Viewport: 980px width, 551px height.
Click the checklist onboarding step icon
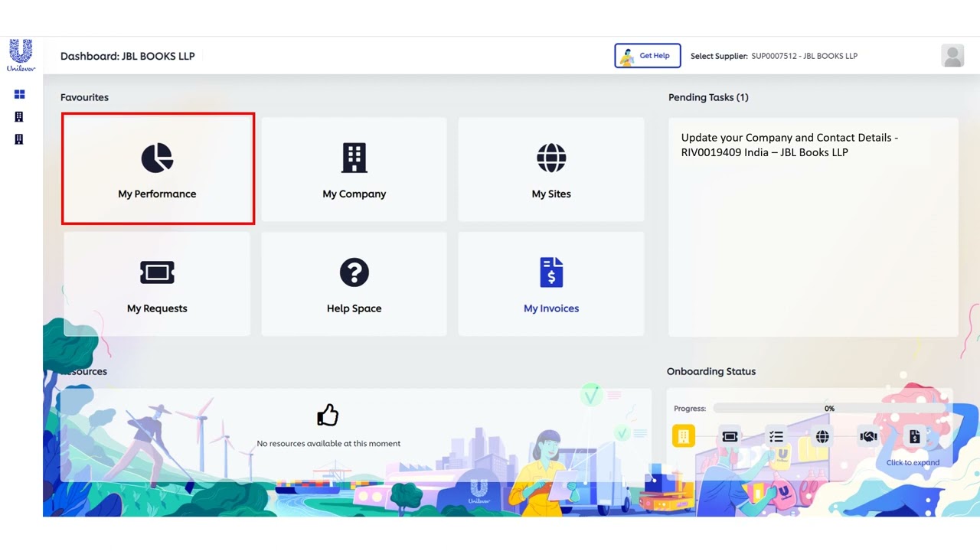click(776, 436)
